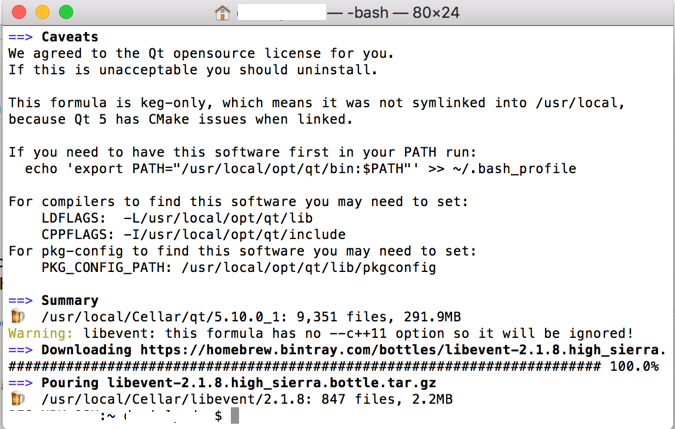Click the arrow marker before Caveats heading

[x=20, y=37]
